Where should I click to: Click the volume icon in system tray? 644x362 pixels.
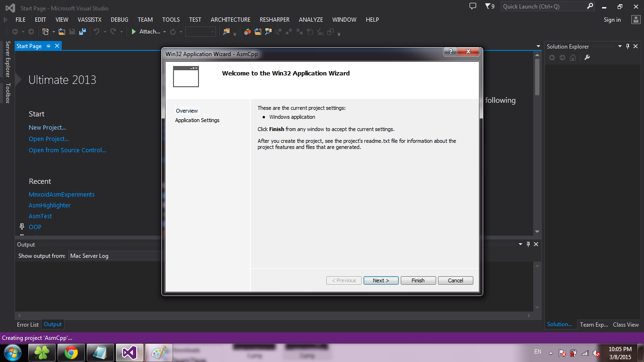596,353
